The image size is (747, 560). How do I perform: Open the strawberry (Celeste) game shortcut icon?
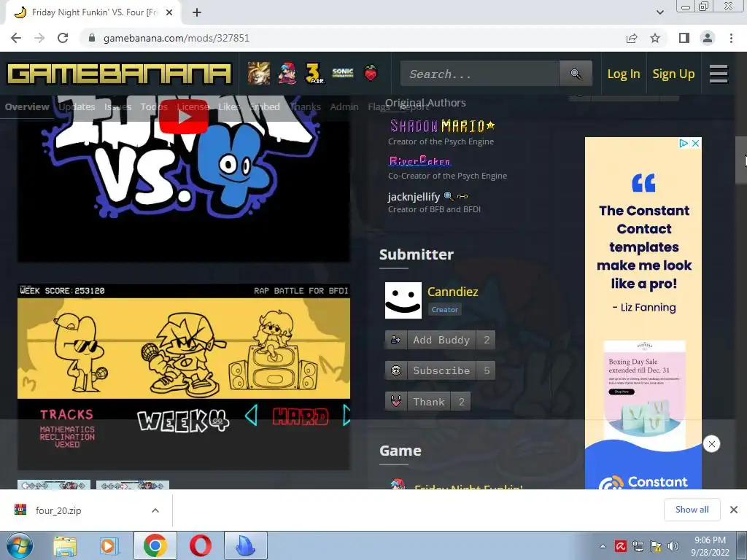pyautogui.click(x=371, y=74)
